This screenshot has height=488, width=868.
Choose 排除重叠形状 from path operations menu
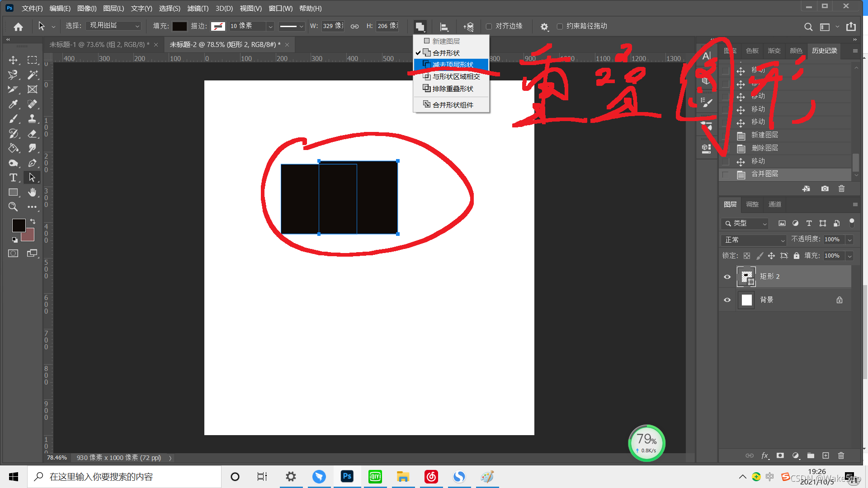tap(453, 89)
